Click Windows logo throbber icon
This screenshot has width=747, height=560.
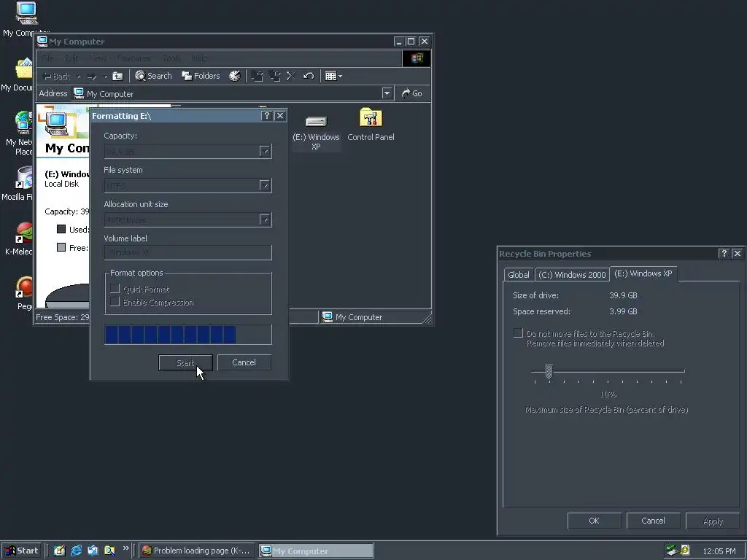[417, 58]
